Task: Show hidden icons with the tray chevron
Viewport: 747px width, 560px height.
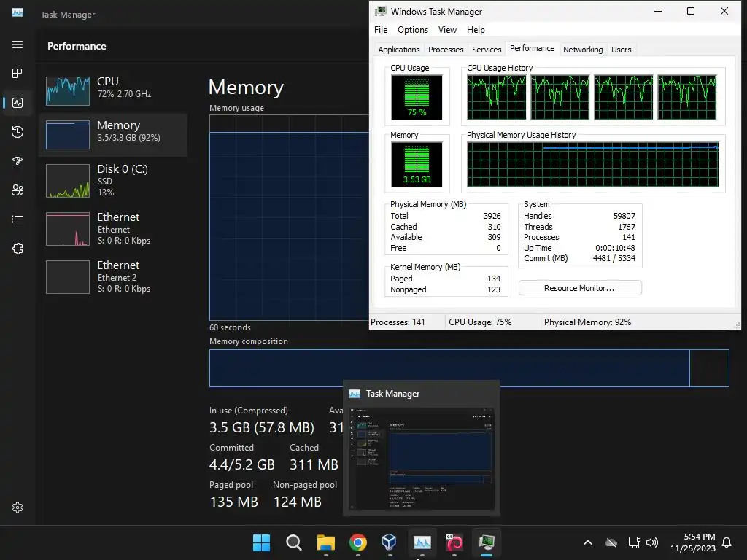Action: [588, 542]
